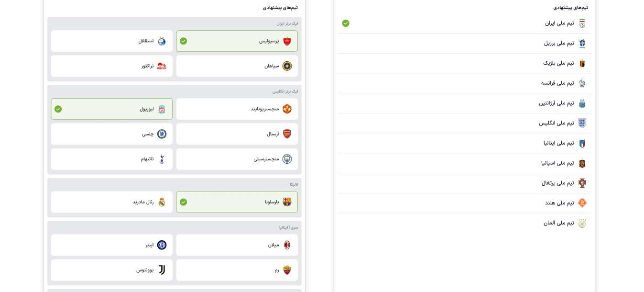Select تیم ملی آرژانتین from list
The width and height of the screenshot is (644, 292).
[465, 103]
